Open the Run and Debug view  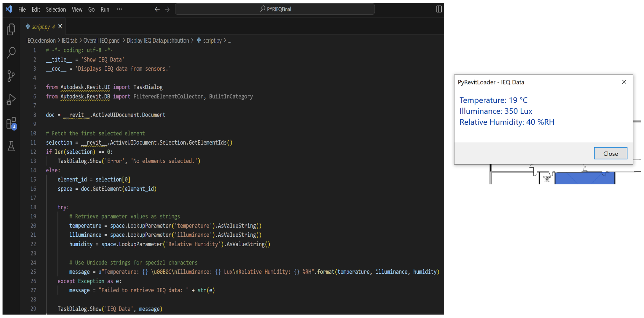11,99
